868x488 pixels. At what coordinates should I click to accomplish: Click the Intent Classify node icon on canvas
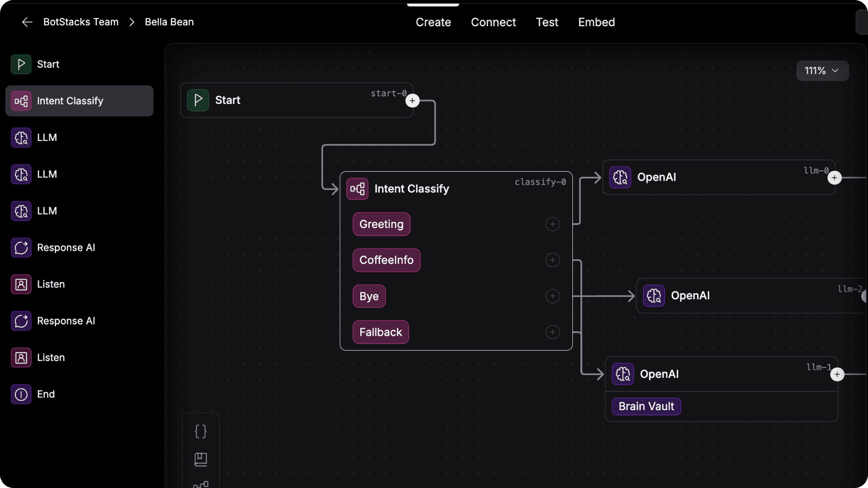pos(357,189)
